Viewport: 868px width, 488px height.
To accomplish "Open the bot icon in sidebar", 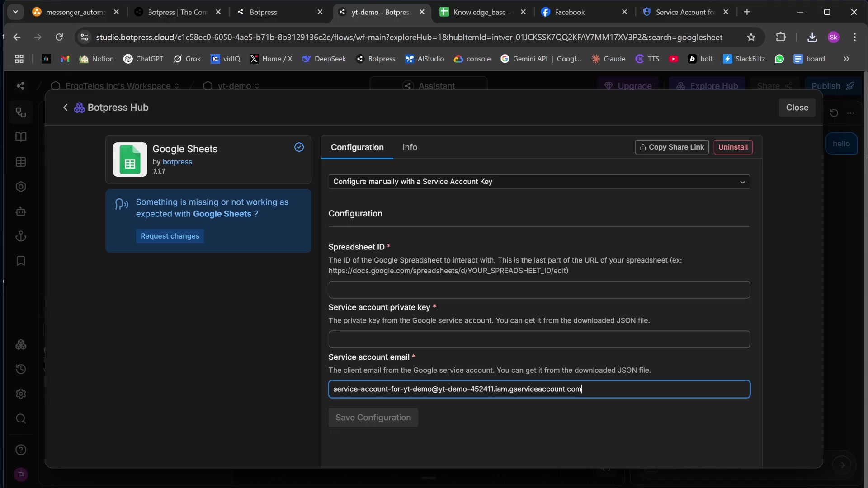I will coord(21,211).
